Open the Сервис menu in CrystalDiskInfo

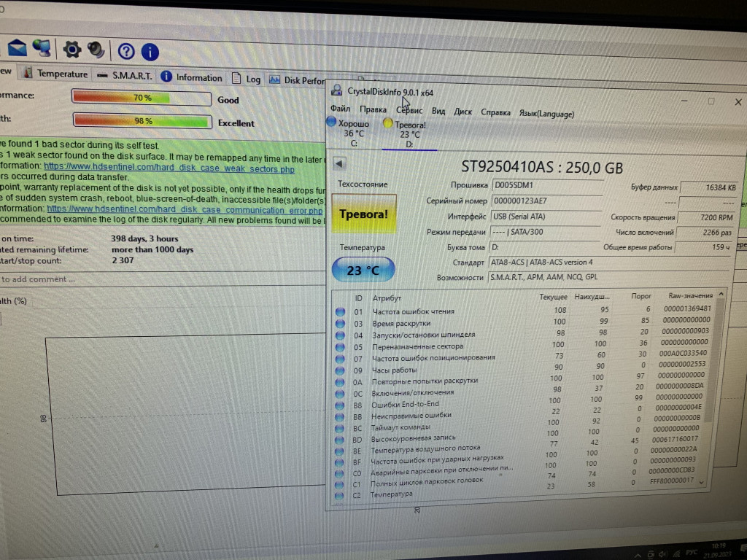pos(409,111)
